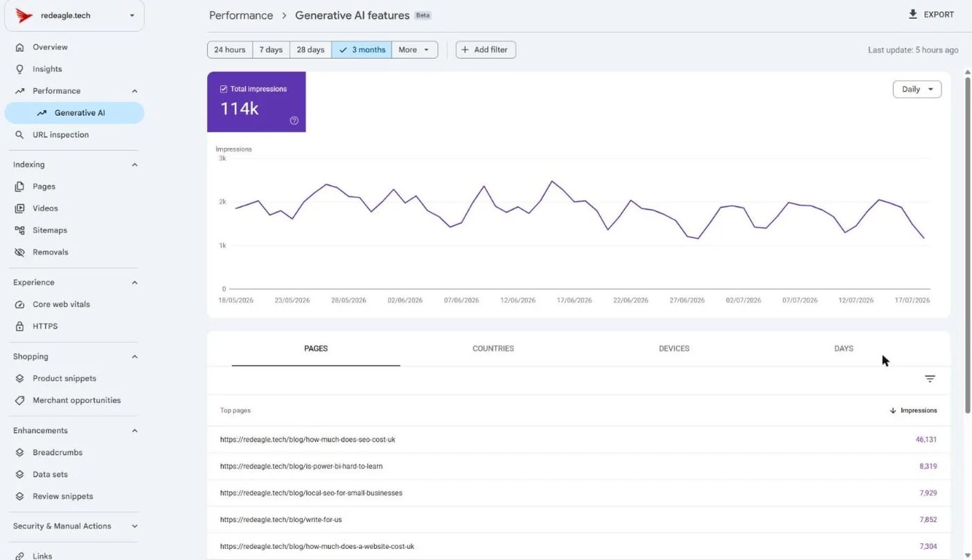
Task: Click the Pages documents icon
Action: point(19,187)
